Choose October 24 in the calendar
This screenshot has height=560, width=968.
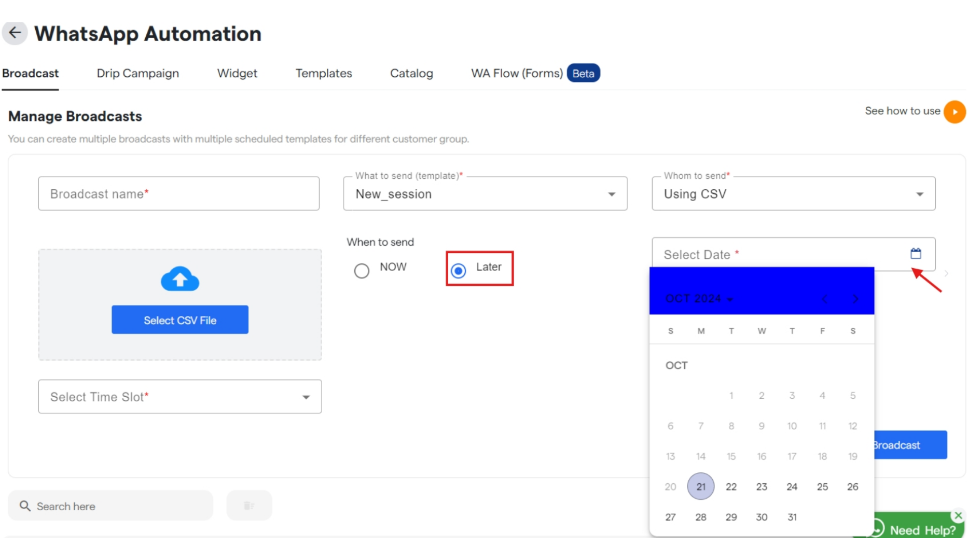[792, 486]
